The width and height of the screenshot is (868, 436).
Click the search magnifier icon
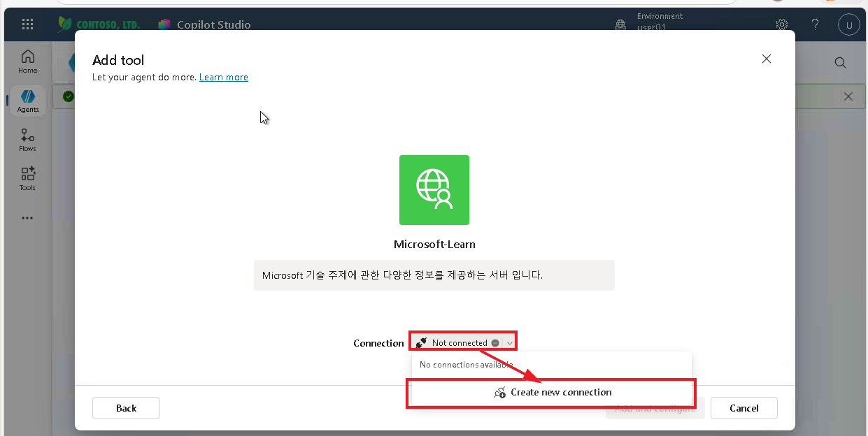(x=841, y=63)
